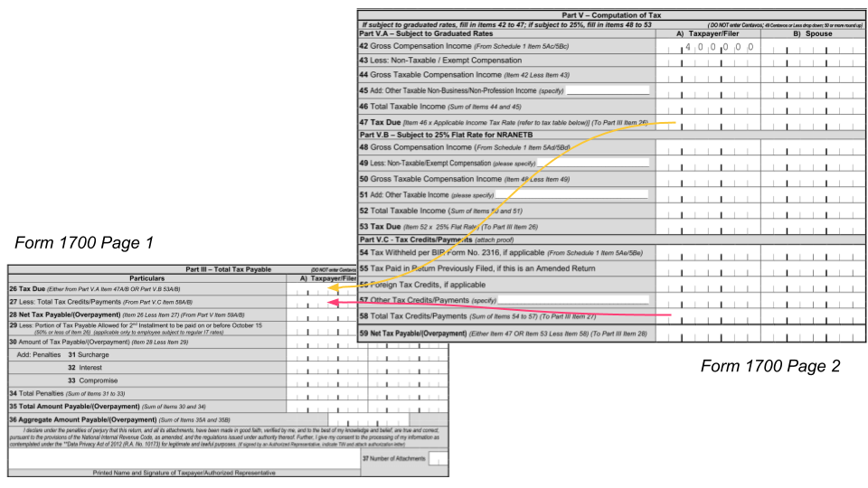Click the specify blank for item 57 Other Tax Credits
Viewport: 868px width, 488px height.
573,300
